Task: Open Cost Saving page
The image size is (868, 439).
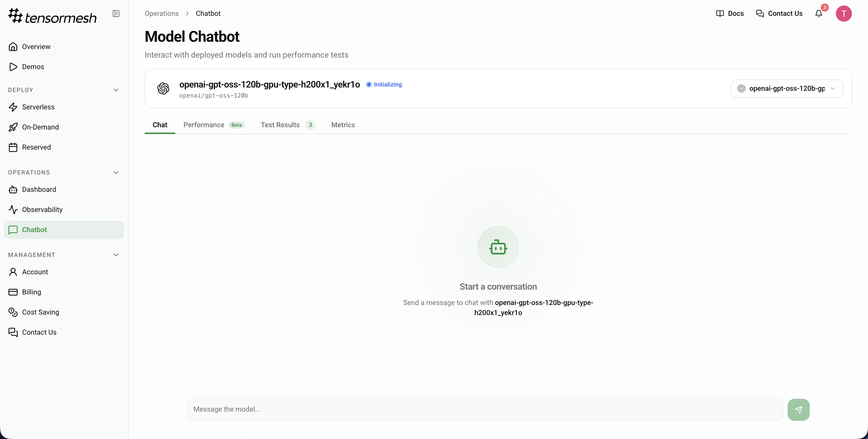Action: pos(64,312)
